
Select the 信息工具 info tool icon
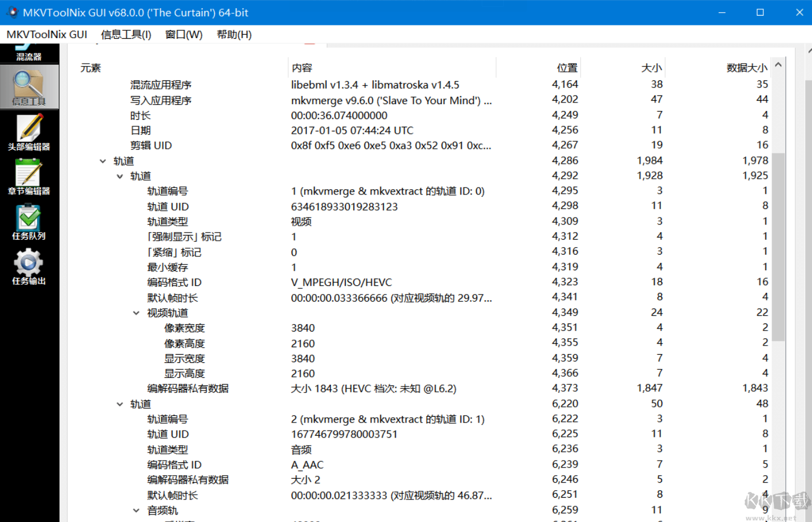coord(30,87)
